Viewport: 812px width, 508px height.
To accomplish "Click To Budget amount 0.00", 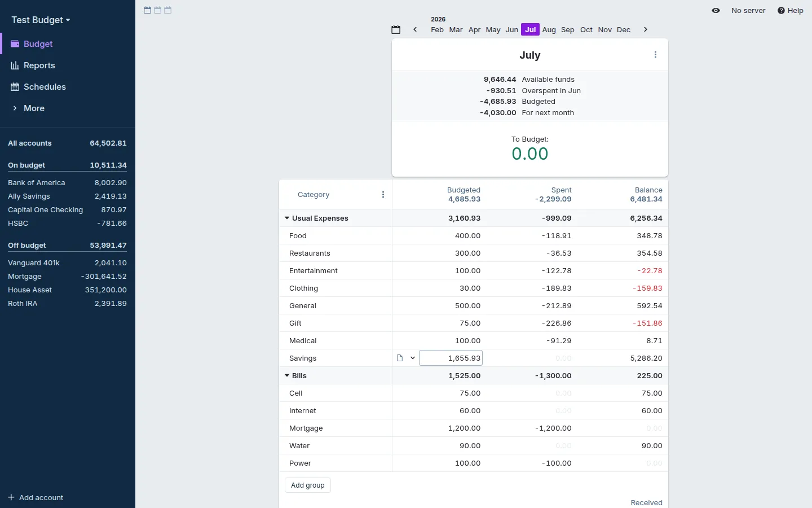I will pyautogui.click(x=530, y=154).
